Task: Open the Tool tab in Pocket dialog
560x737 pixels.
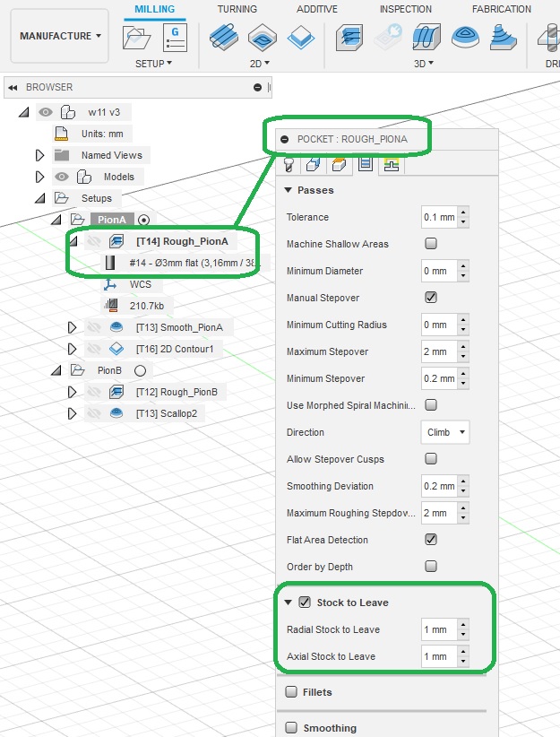Action: coord(289,164)
